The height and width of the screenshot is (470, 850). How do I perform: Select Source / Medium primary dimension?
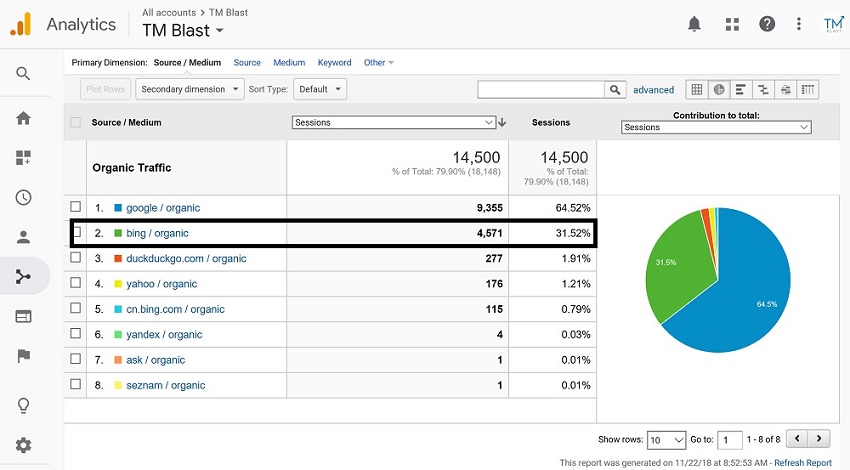click(187, 63)
